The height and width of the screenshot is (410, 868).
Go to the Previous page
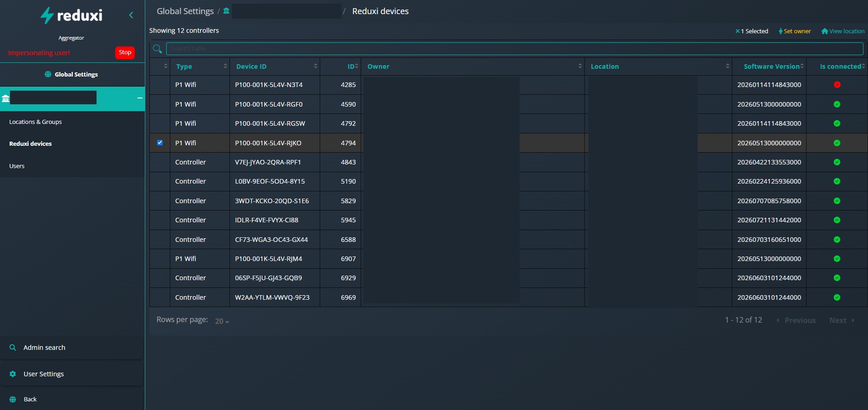(796, 320)
